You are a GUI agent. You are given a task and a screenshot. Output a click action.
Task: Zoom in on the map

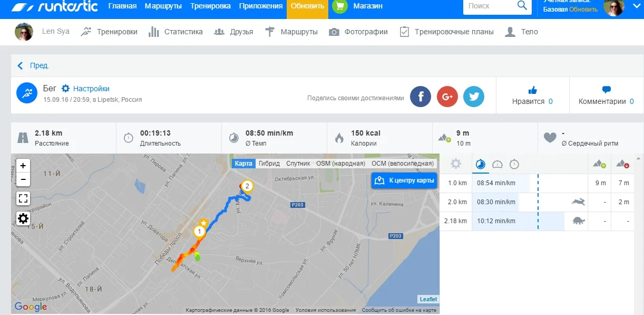point(23,165)
